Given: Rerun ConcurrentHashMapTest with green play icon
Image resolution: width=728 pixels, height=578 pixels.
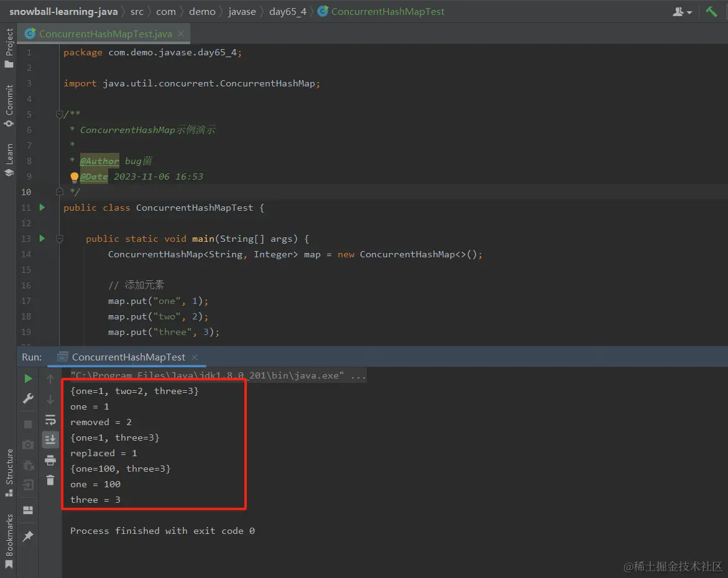Looking at the screenshot, I should click(28, 379).
